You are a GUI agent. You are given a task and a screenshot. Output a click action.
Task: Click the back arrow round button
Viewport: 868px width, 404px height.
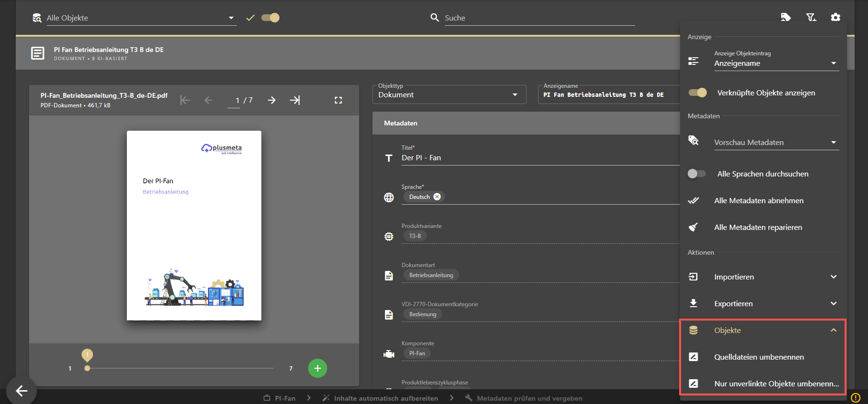pos(21,391)
